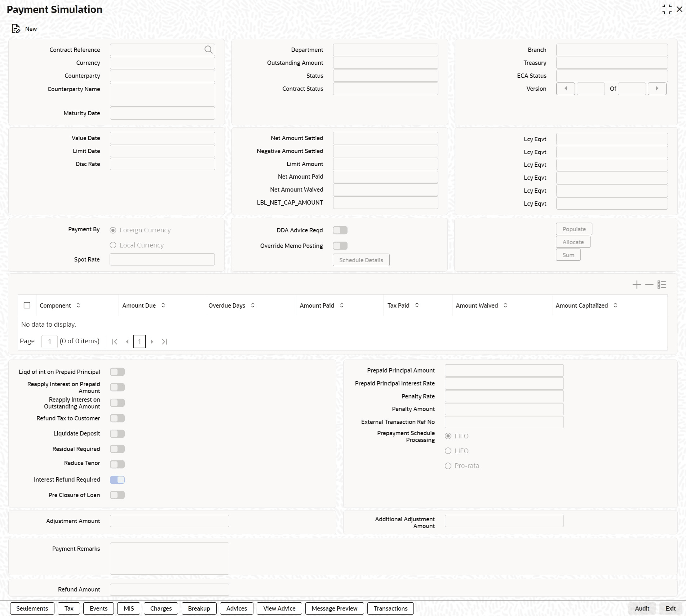The width and height of the screenshot is (686, 616).
Task: Toggle Reapply Interest on Prepaid Amount
Action: pos(117,387)
